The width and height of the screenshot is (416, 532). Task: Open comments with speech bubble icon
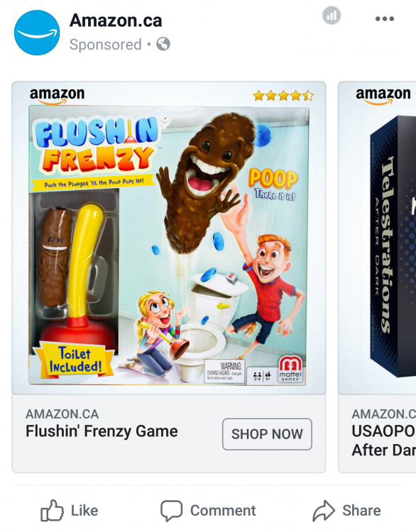(172, 511)
